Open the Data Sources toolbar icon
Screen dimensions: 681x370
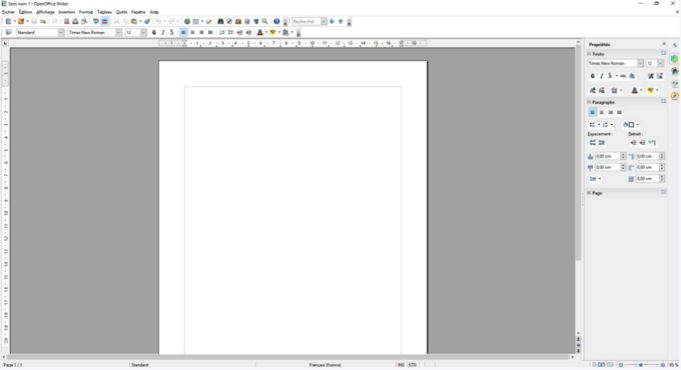click(247, 21)
